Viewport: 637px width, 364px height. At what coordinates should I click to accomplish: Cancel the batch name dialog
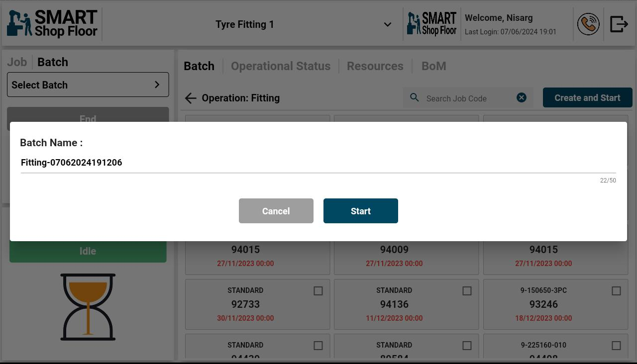tap(276, 211)
